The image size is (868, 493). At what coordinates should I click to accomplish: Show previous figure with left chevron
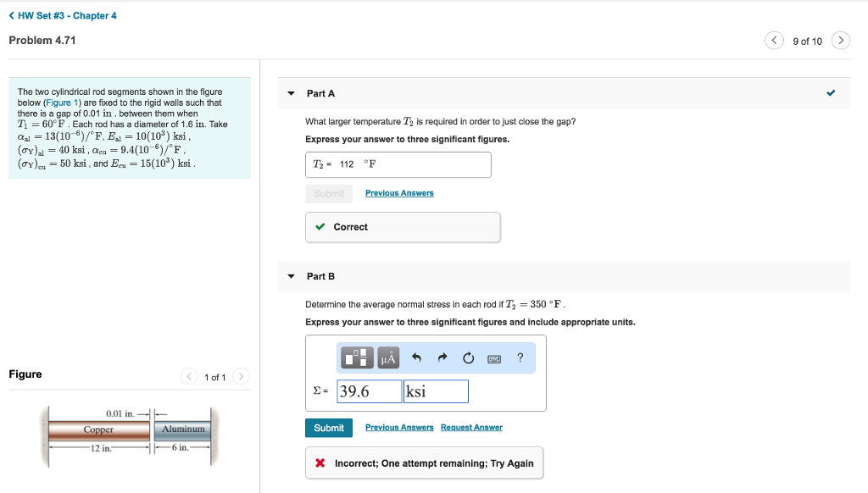[x=191, y=376]
